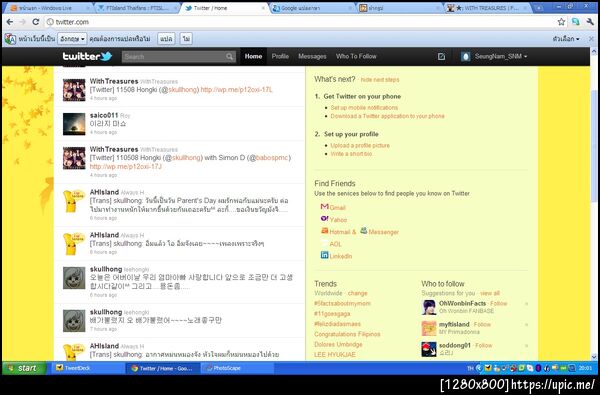Open the Windows start button

pyautogui.click(x=24, y=368)
